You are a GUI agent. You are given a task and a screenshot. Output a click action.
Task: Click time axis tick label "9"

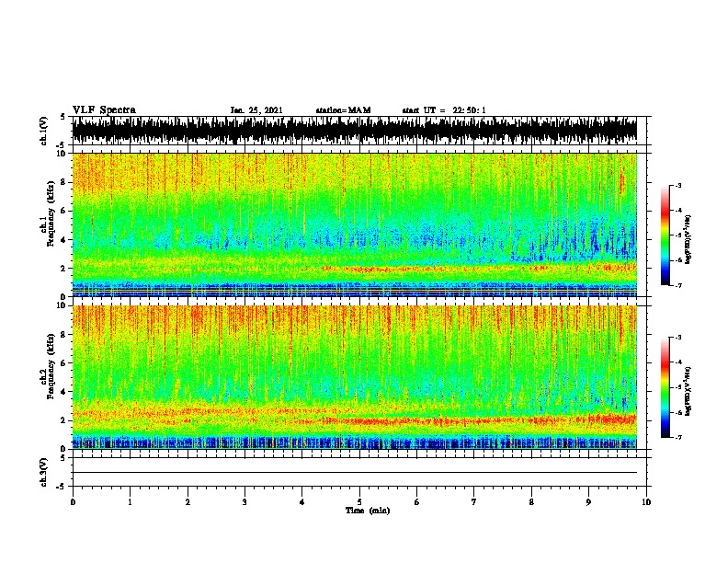pos(588,502)
